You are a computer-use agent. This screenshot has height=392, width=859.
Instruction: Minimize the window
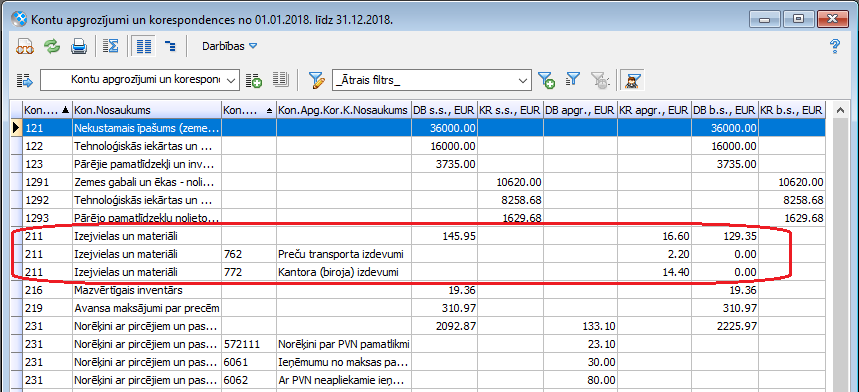(765, 19)
